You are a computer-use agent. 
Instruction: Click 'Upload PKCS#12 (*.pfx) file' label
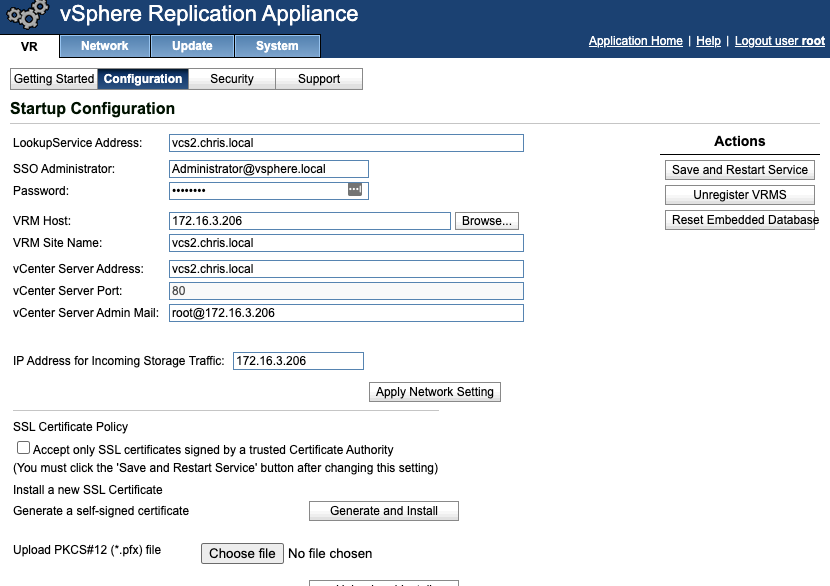pos(87,550)
